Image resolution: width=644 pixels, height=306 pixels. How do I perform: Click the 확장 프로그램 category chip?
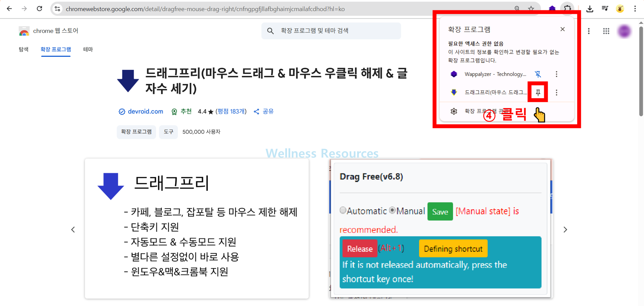tap(136, 132)
